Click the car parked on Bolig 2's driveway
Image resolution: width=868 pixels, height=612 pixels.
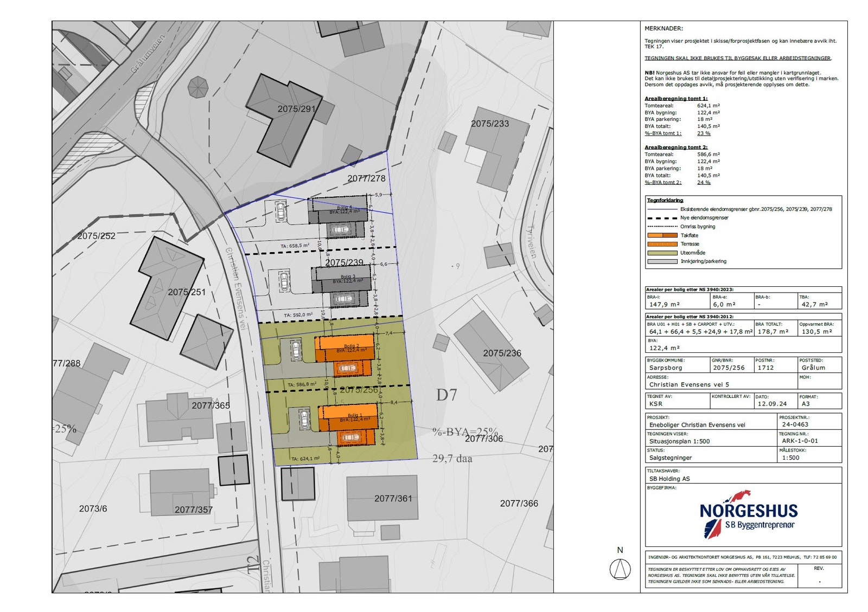pyautogui.click(x=296, y=350)
